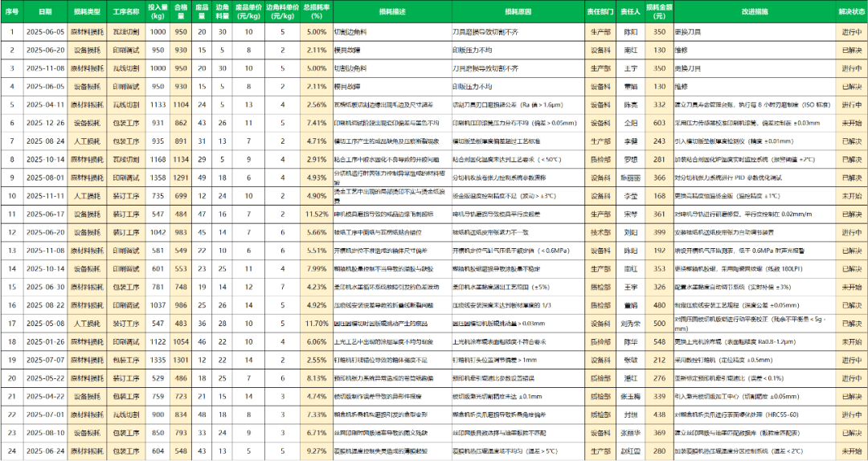Select the 11.52% loss rate cell
The width and height of the screenshot is (868, 461).
coord(317,214)
